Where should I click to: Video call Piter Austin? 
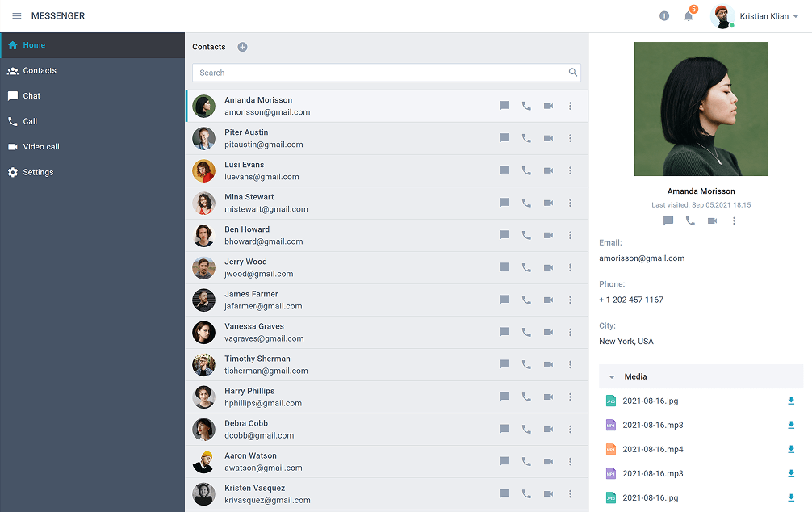pos(548,138)
